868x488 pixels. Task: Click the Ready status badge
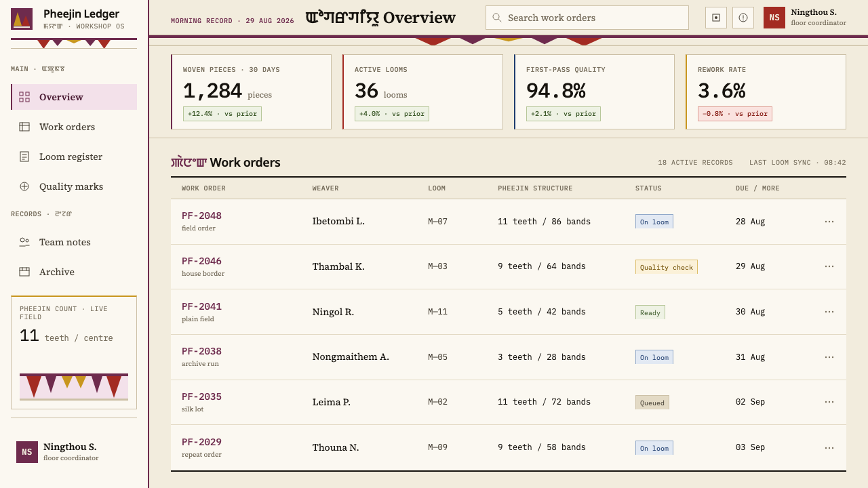coord(650,312)
